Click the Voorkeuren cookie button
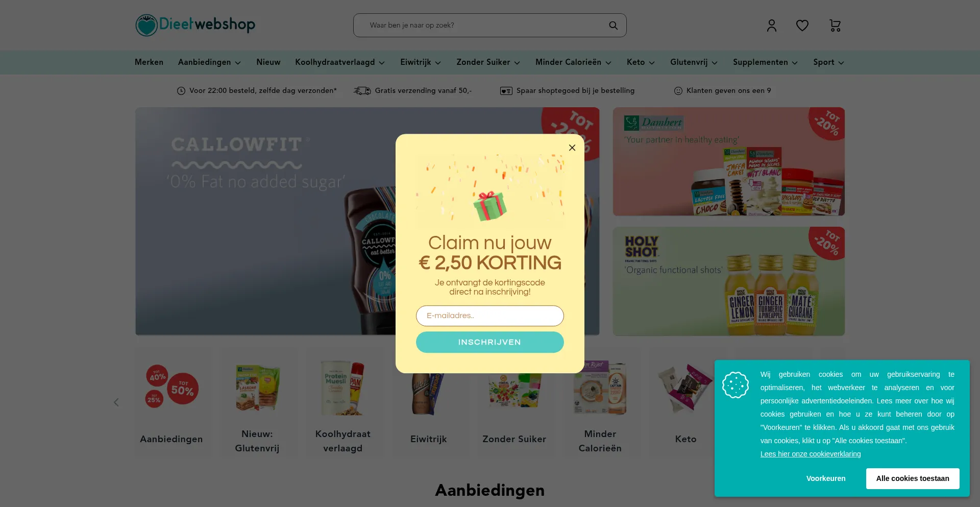The height and width of the screenshot is (507, 980). pyautogui.click(x=826, y=478)
